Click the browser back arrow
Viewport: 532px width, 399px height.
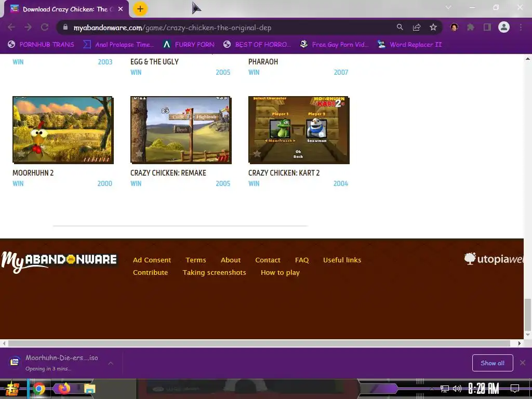point(11,28)
